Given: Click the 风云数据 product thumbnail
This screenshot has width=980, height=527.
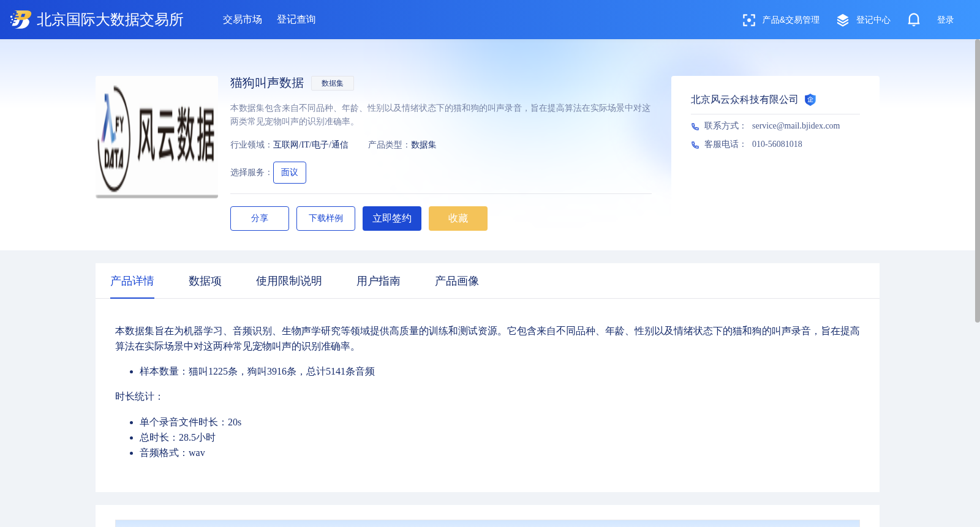Looking at the screenshot, I should coord(157,137).
